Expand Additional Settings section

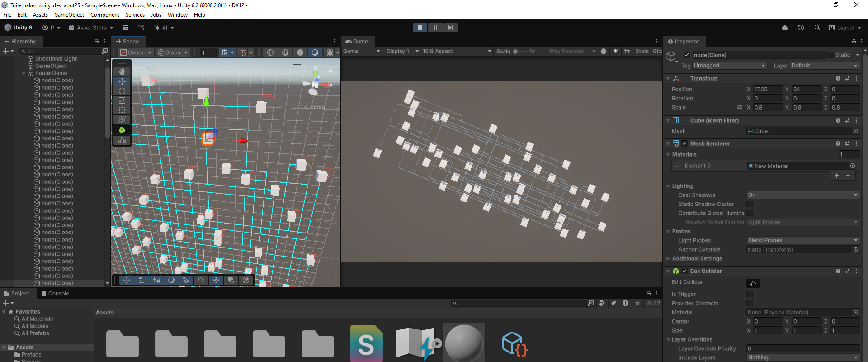click(x=697, y=258)
